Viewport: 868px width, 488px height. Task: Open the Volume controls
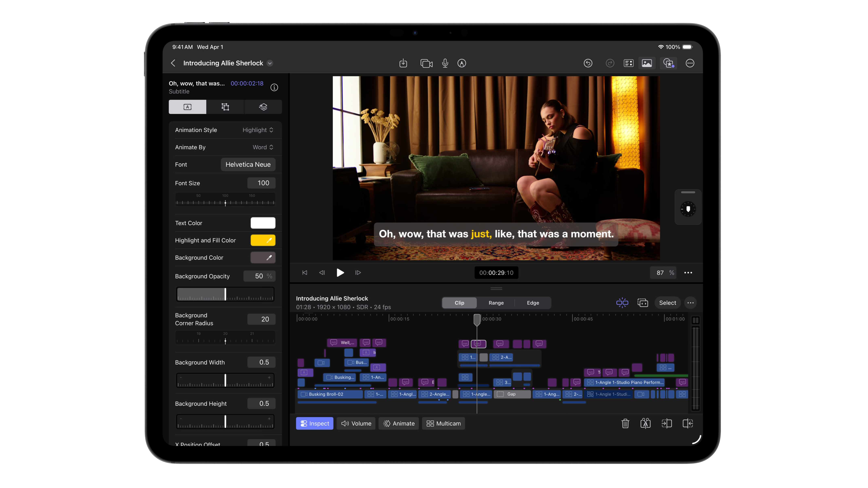pyautogui.click(x=356, y=423)
